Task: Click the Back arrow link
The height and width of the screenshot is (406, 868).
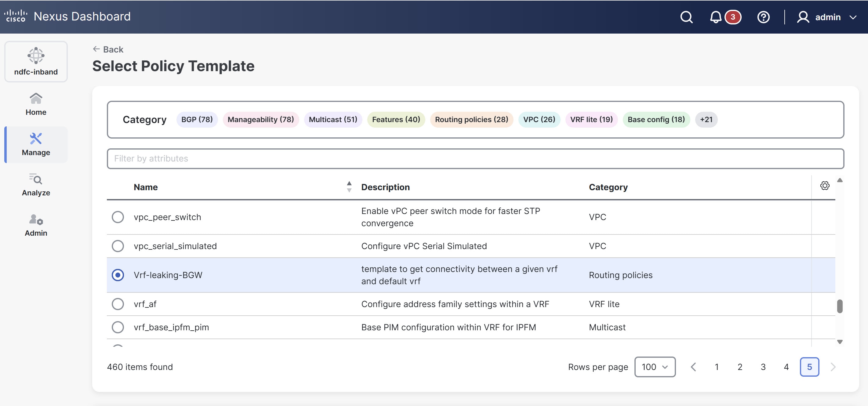Action: coord(108,49)
